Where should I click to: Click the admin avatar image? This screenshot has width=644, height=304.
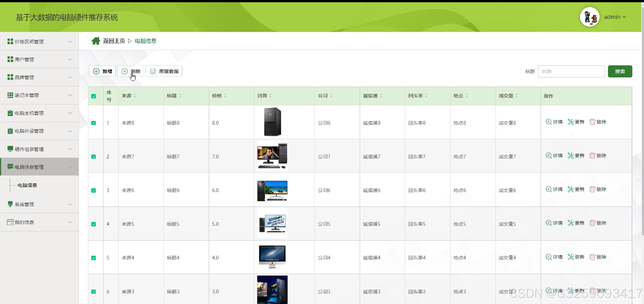click(x=590, y=17)
